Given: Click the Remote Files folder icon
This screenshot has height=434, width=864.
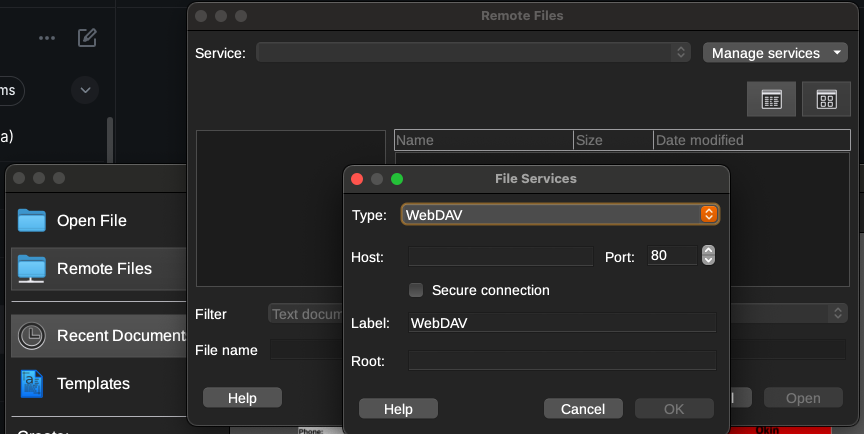Looking at the screenshot, I should [x=32, y=268].
